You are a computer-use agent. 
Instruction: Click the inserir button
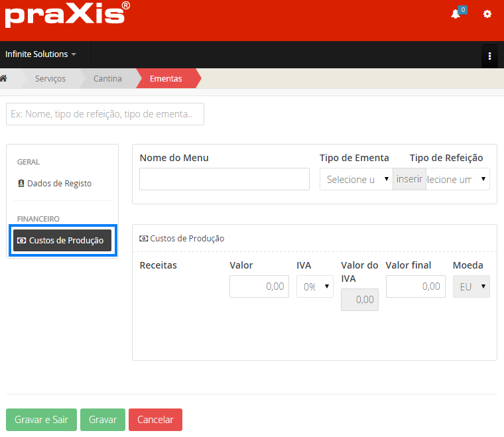click(x=409, y=179)
